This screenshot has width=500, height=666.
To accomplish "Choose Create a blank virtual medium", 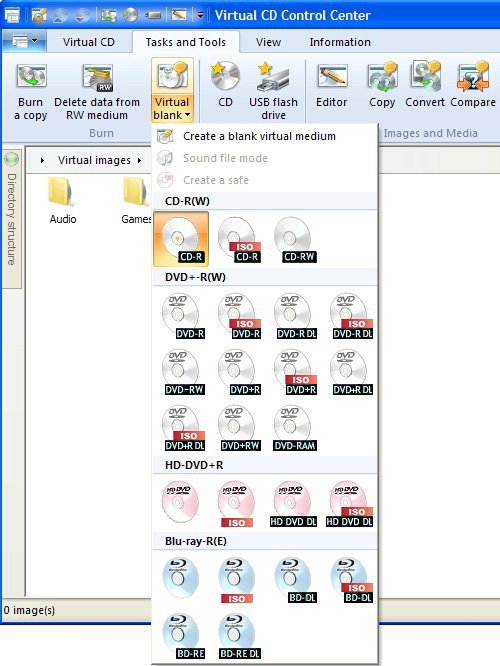I will pyautogui.click(x=265, y=136).
